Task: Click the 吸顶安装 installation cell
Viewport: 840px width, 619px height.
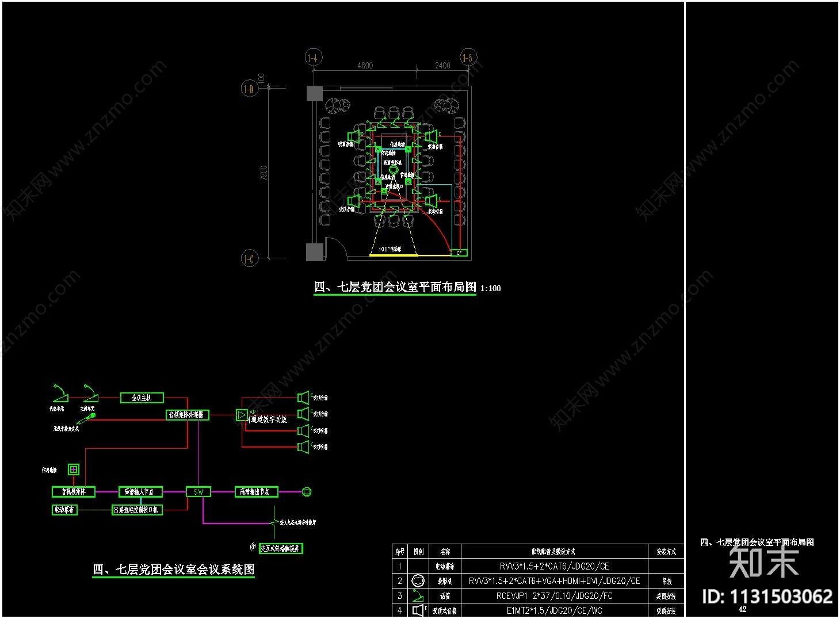Action: coord(666,611)
